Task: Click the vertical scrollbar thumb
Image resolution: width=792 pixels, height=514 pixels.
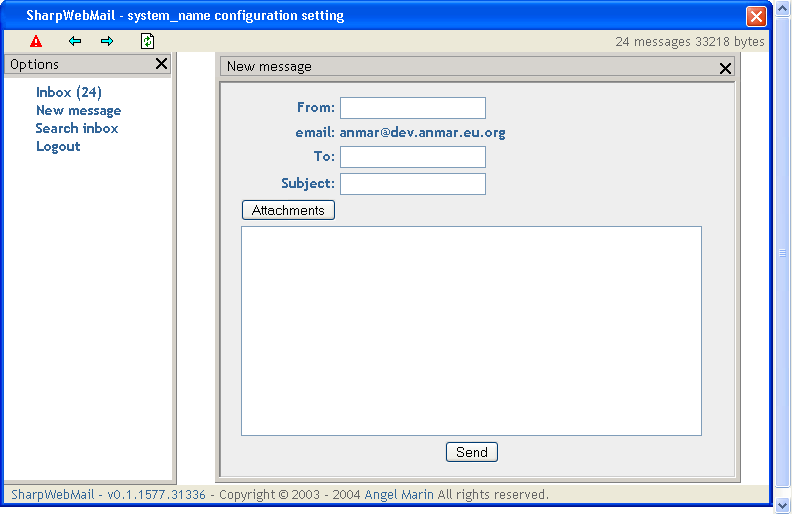Action: pyautogui.click(x=782, y=253)
